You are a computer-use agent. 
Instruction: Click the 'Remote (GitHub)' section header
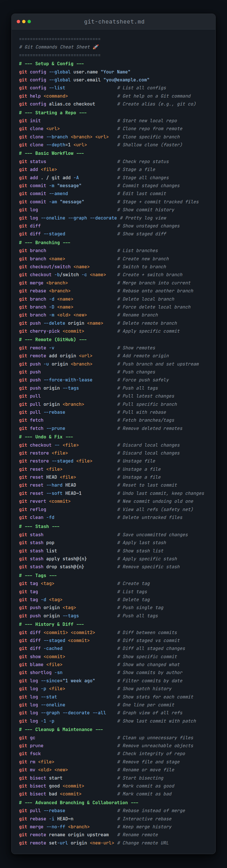point(53,340)
